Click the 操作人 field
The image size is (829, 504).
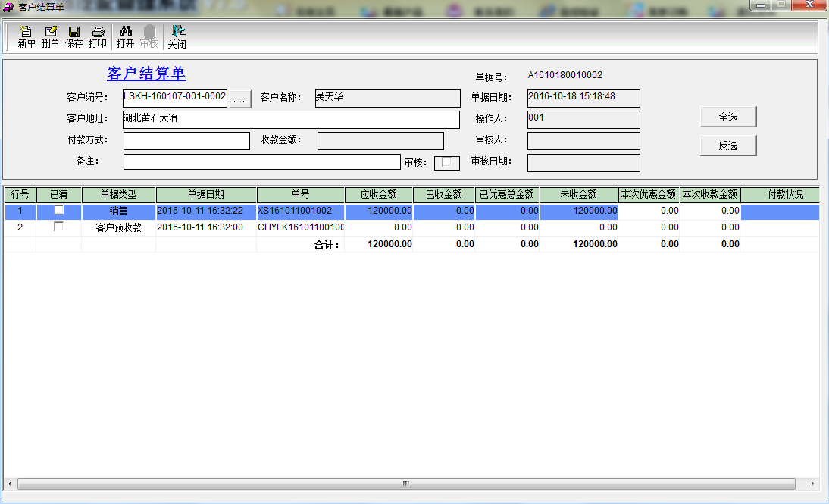point(583,120)
